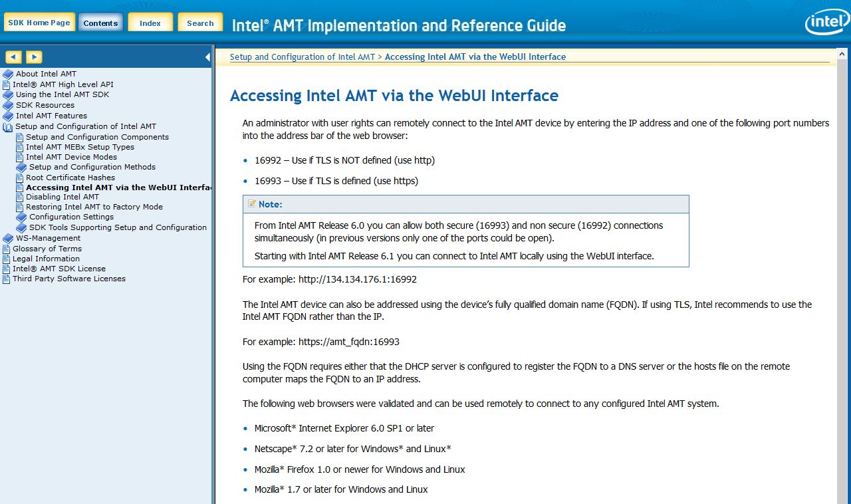Open the Root Certificate Hashes topic

pyautogui.click(x=70, y=178)
